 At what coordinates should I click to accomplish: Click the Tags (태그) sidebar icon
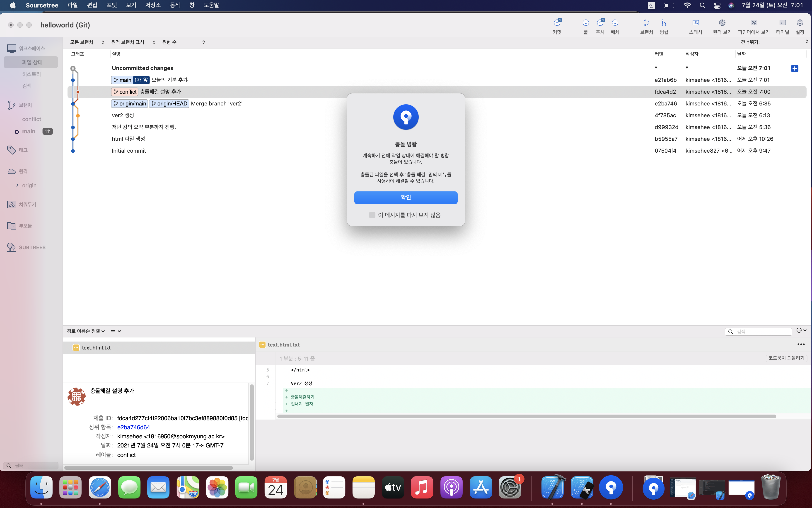point(12,150)
